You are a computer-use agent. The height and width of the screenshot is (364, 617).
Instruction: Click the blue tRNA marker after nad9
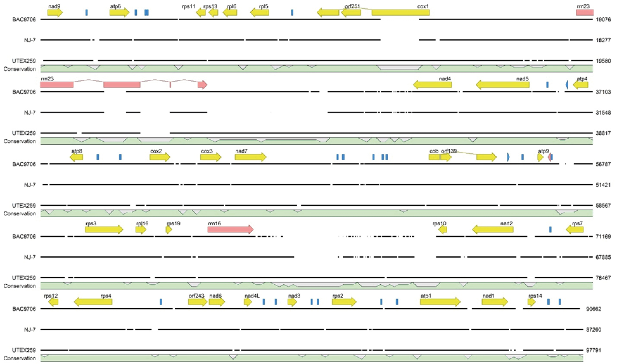pos(86,12)
